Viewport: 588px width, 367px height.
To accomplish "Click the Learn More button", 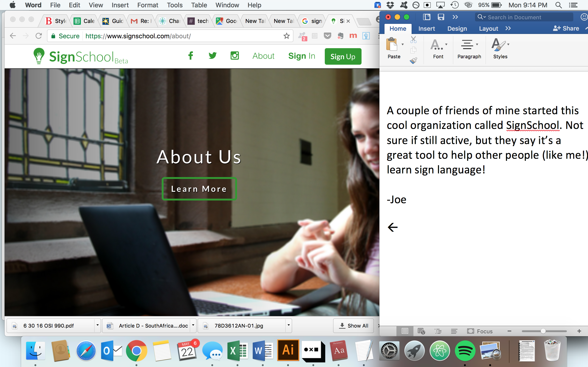I will pyautogui.click(x=199, y=189).
